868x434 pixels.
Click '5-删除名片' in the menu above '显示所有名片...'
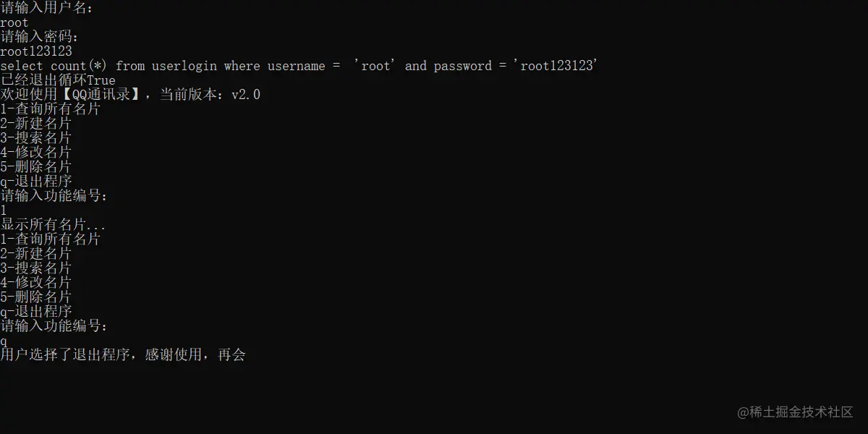click(x=36, y=167)
